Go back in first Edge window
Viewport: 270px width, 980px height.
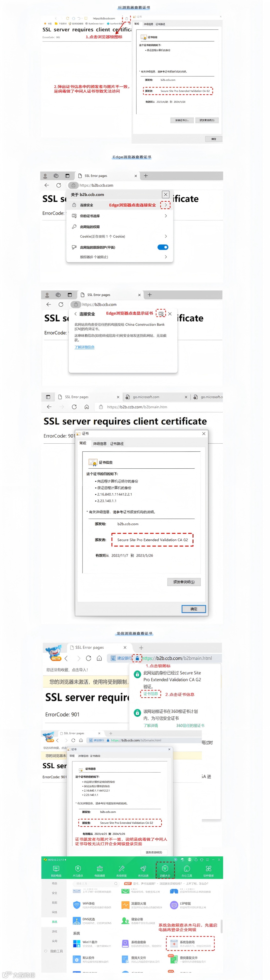(x=46, y=185)
